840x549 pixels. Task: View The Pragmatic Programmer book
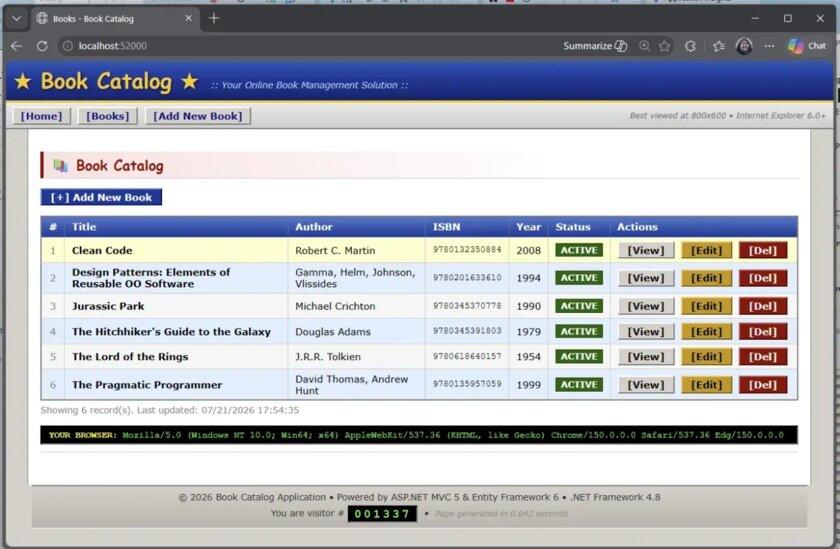pos(646,385)
